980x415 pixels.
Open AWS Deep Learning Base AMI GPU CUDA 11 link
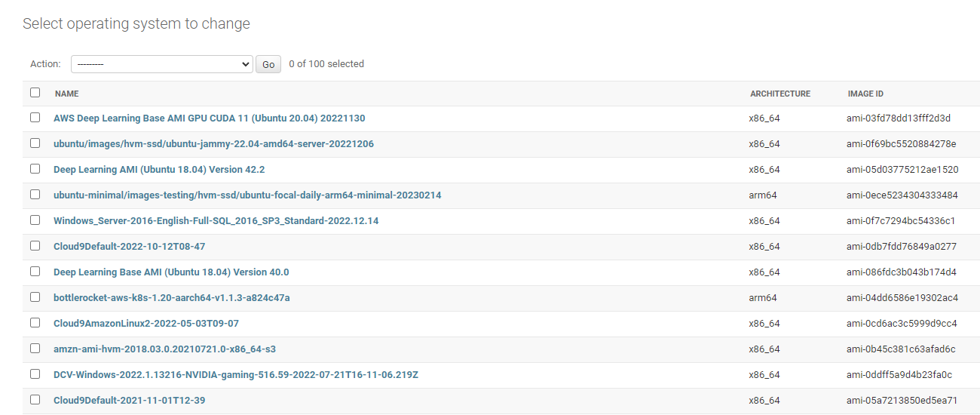click(x=210, y=118)
